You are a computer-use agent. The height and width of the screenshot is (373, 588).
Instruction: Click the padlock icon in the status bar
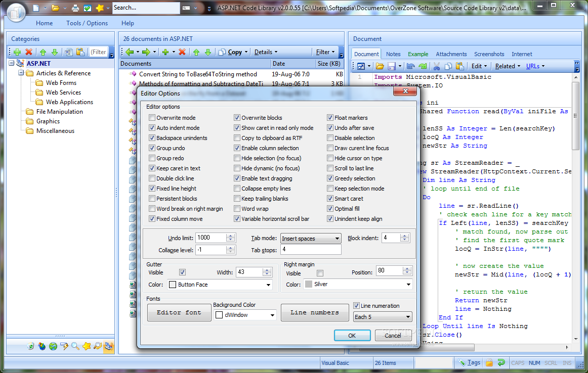(x=489, y=362)
